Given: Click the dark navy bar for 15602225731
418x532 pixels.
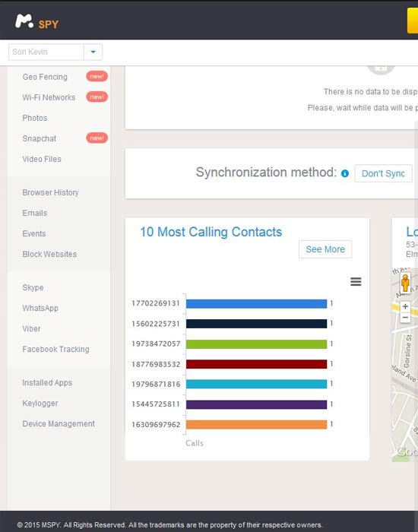Looking at the screenshot, I should pyautogui.click(x=256, y=324).
